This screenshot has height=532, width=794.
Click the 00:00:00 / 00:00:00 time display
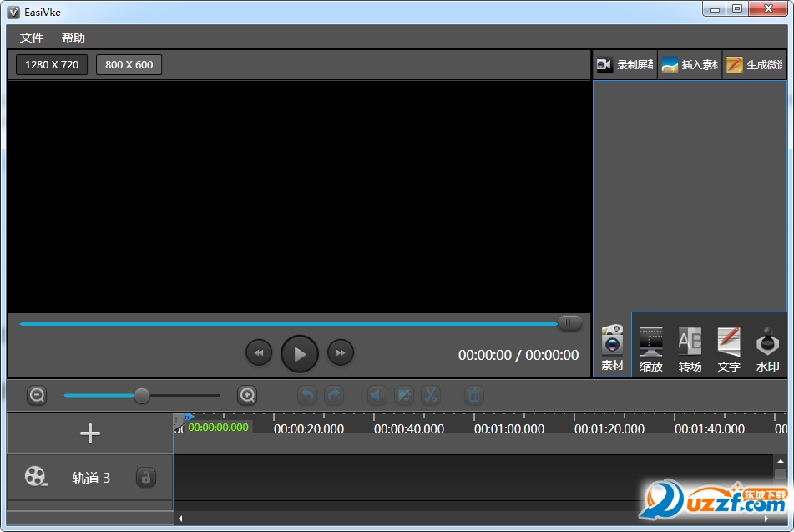coord(518,355)
